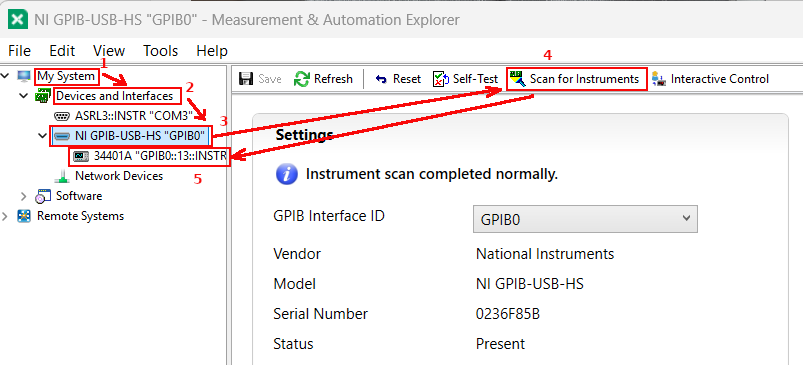This screenshot has height=365, width=803.
Task: Expand the Software tree node
Action: tap(24, 196)
